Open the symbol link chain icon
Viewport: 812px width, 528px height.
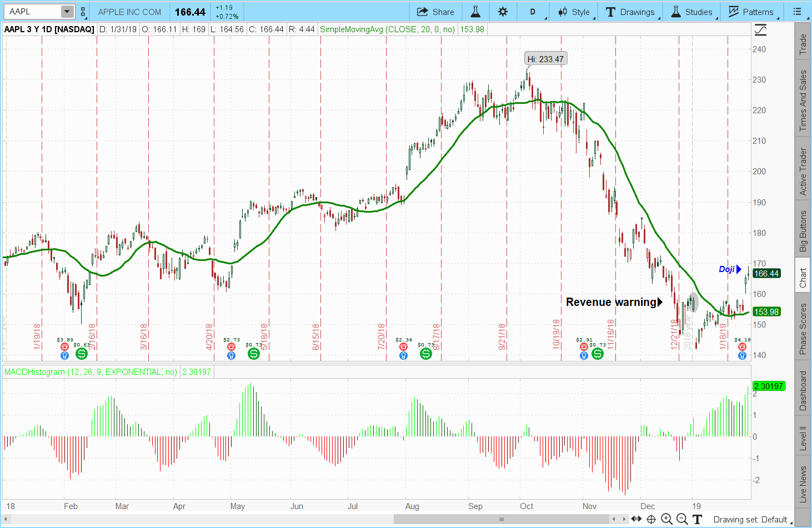(x=83, y=12)
